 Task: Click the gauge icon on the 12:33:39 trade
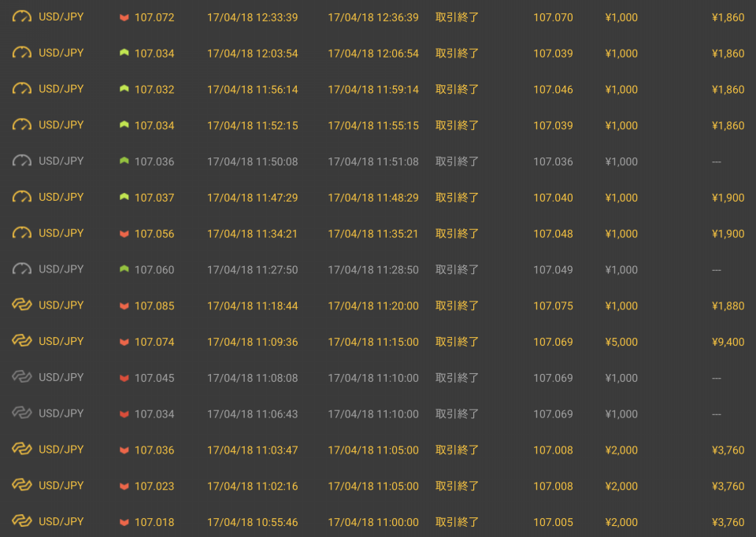[x=22, y=17]
